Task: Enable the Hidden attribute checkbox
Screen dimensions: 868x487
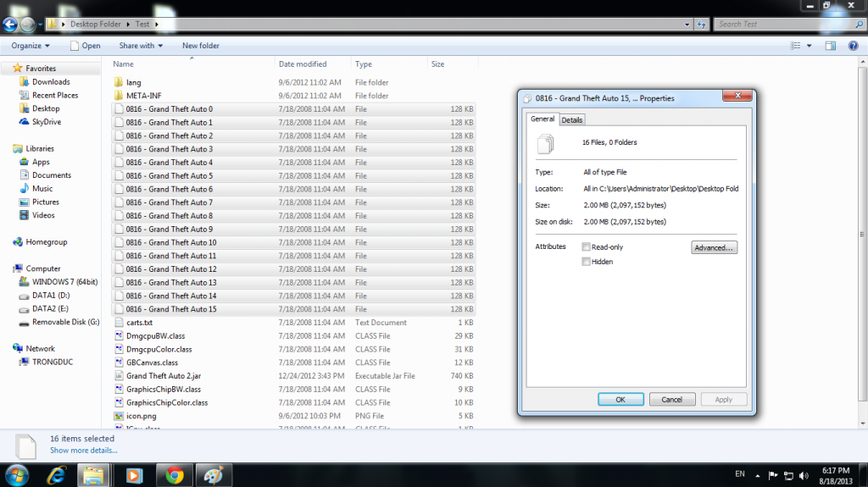Action: tap(586, 262)
